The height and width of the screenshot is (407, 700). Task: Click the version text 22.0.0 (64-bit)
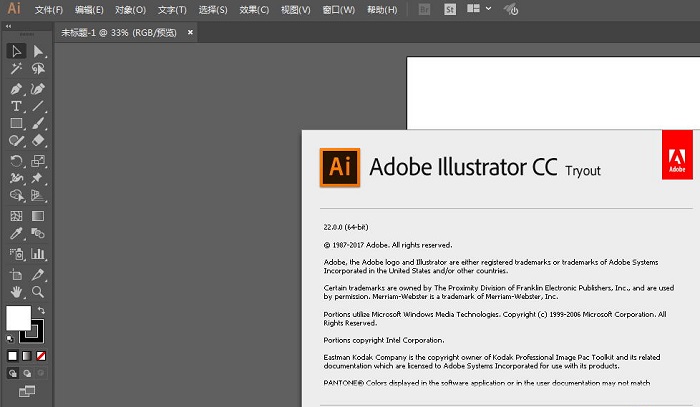coord(346,227)
